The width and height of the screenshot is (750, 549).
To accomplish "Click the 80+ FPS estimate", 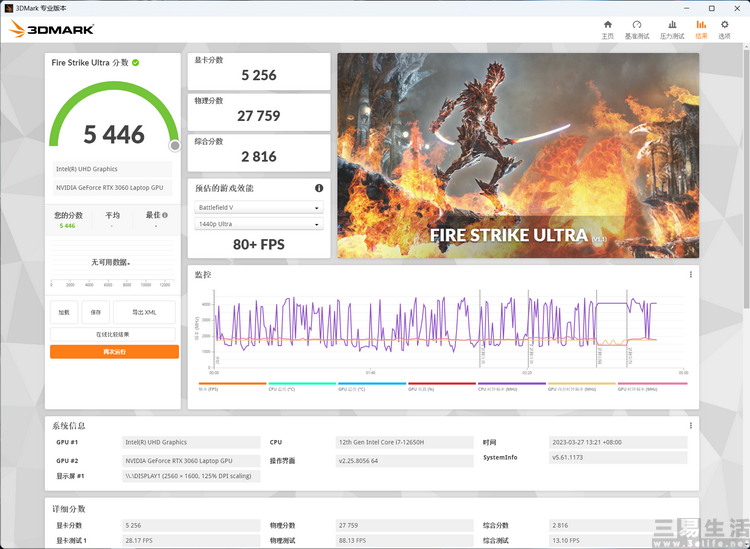I will point(259,244).
